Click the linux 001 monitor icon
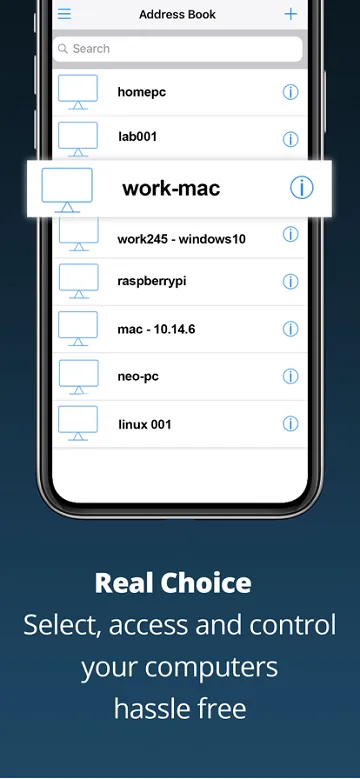The image size is (360, 779). tap(78, 423)
